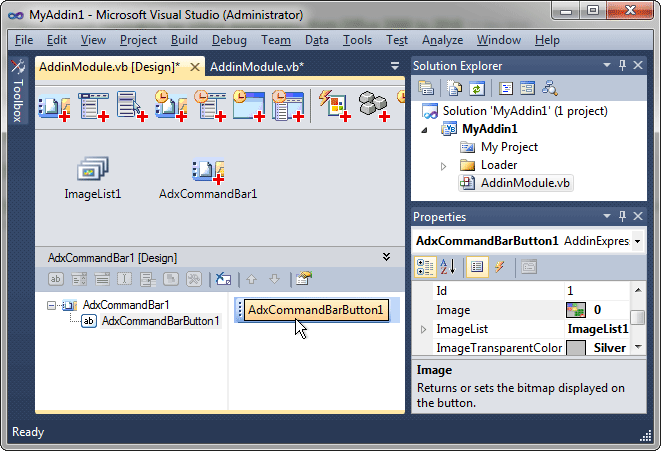This screenshot has width=661, height=451.
Task: Pin Properties panel auto-hide
Action: pos(622,216)
